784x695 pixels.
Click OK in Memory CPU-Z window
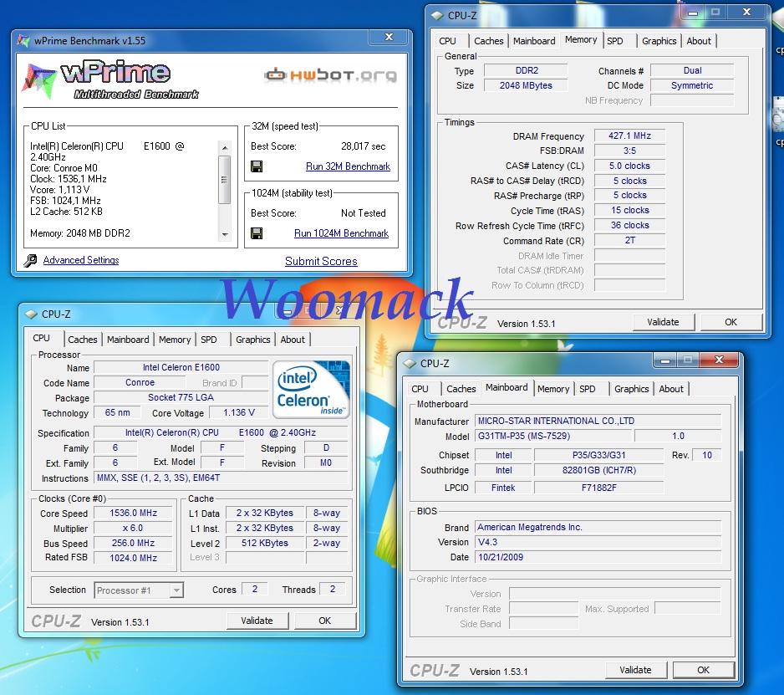(x=731, y=322)
